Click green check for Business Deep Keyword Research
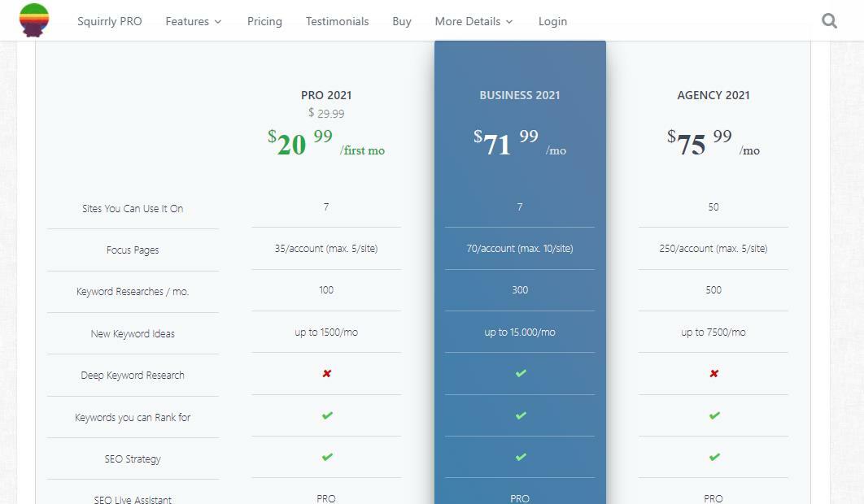864x504 pixels. click(x=520, y=373)
